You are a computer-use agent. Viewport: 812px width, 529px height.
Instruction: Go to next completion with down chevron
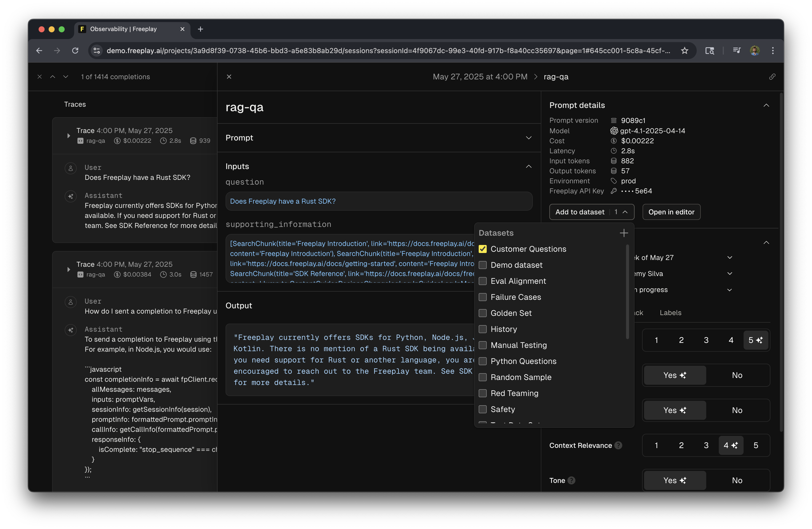click(x=65, y=77)
